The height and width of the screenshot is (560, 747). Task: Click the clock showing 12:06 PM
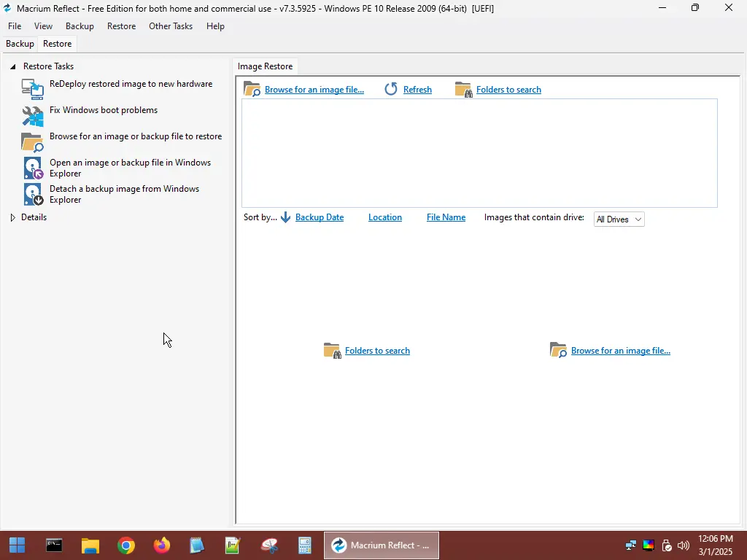(x=716, y=539)
